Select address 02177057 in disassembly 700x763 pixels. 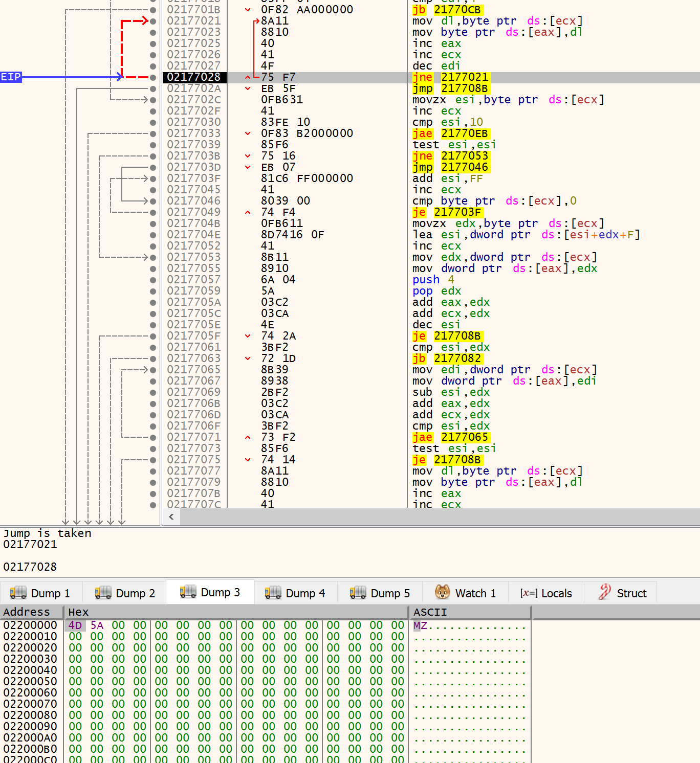point(194,280)
